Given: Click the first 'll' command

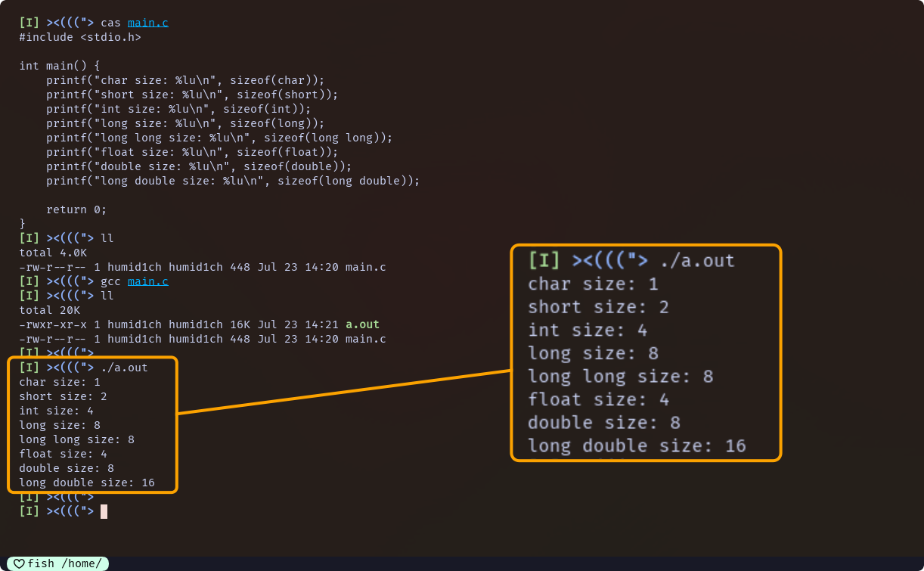Looking at the screenshot, I should click(107, 238).
